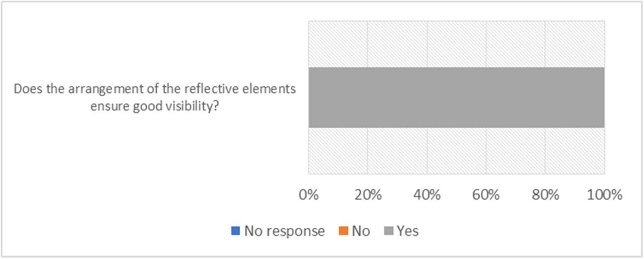Select the 60% vertical gridline below the bar
This screenshot has width=644, height=259.
(x=486, y=151)
